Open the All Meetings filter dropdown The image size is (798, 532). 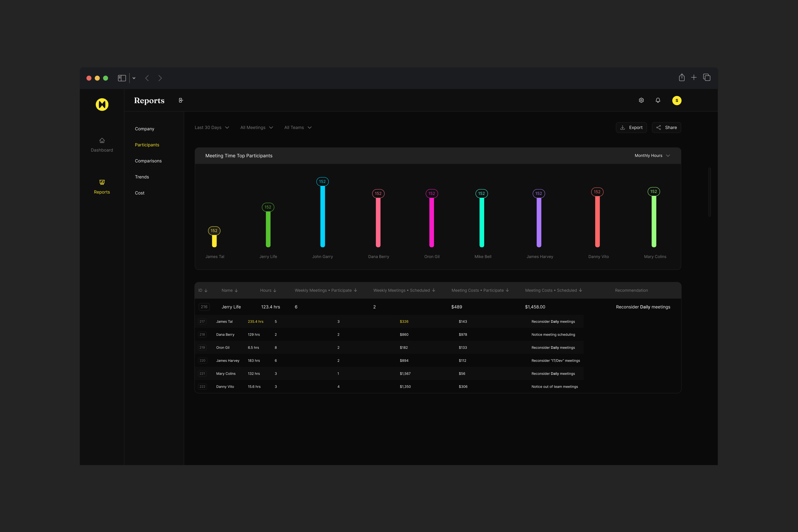click(x=256, y=128)
